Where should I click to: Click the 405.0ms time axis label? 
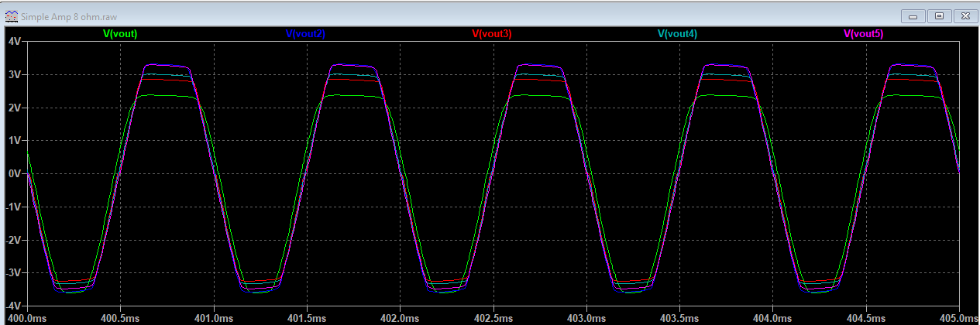958,318
